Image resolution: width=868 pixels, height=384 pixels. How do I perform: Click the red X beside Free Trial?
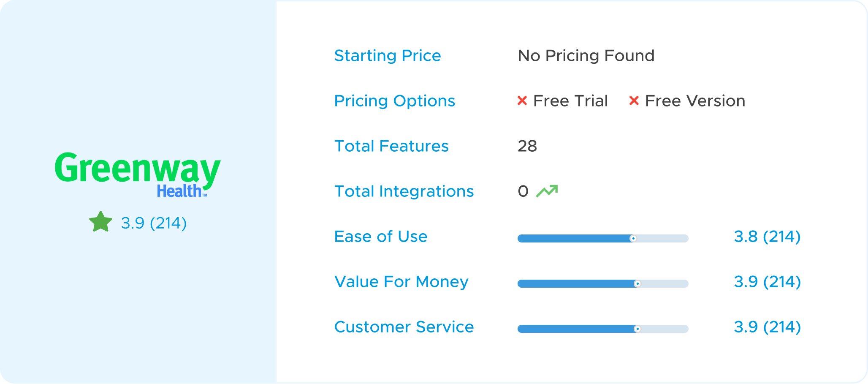click(522, 101)
